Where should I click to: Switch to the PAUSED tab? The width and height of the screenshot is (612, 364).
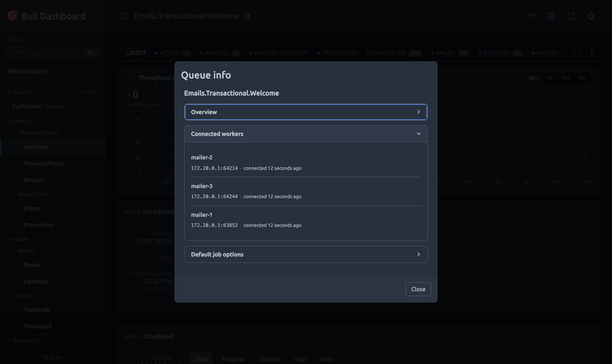(545, 53)
